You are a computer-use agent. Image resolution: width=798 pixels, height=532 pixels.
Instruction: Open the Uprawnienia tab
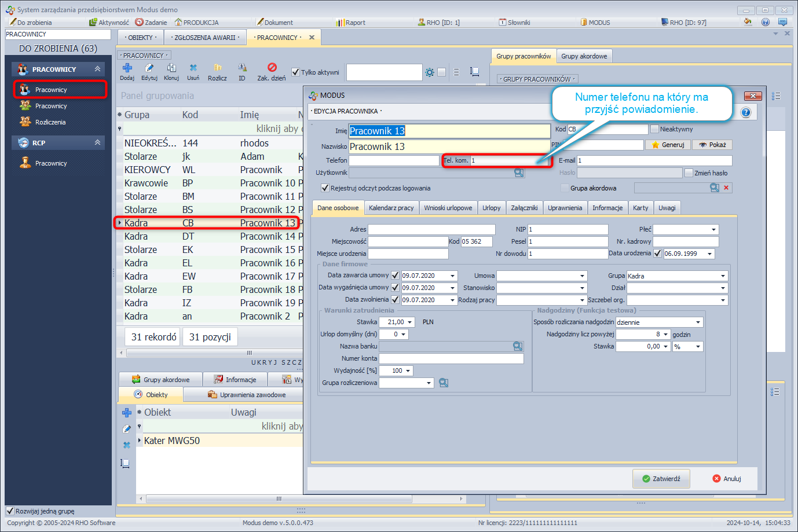tap(565, 208)
